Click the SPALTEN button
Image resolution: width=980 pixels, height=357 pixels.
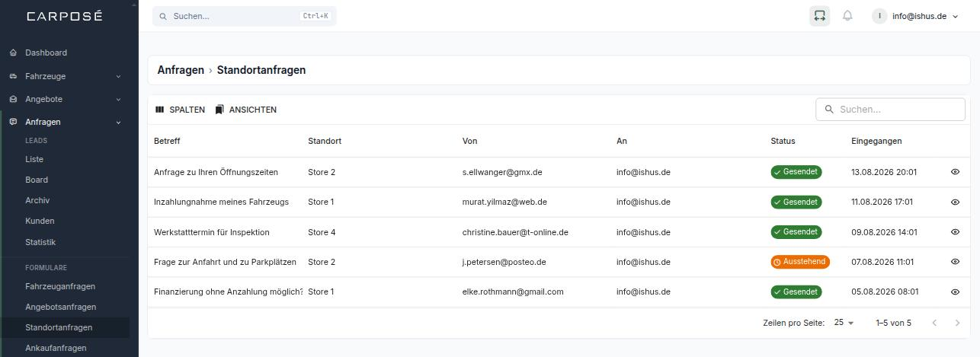[180, 110]
